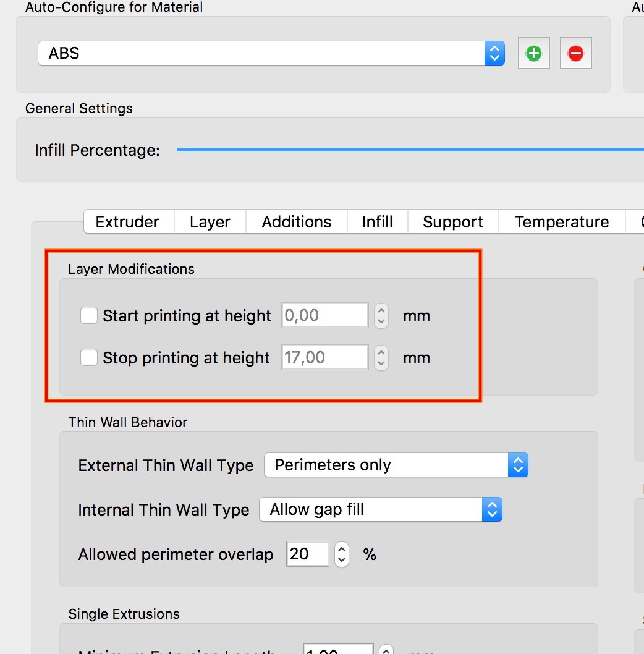This screenshot has height=654, width=644.
Task: Click the Allowed perimeter overlap field
Action: [308, 554]
